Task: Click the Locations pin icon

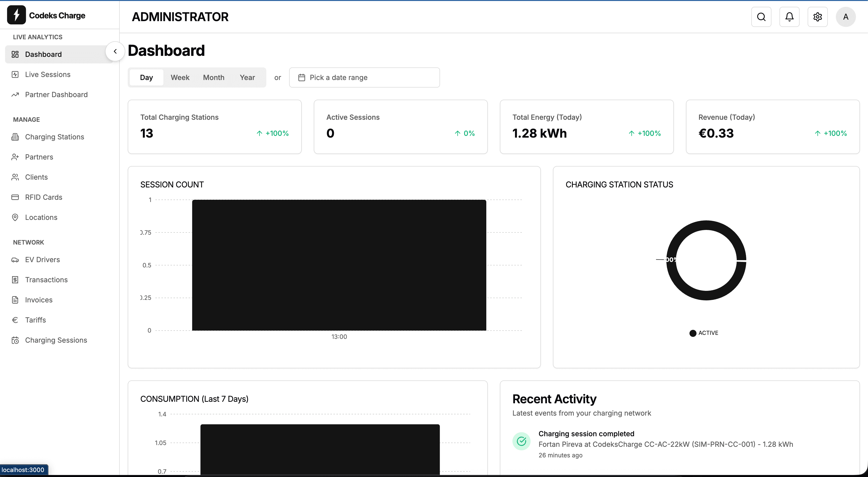Action: pyautogui.click(x=16, y=217)
